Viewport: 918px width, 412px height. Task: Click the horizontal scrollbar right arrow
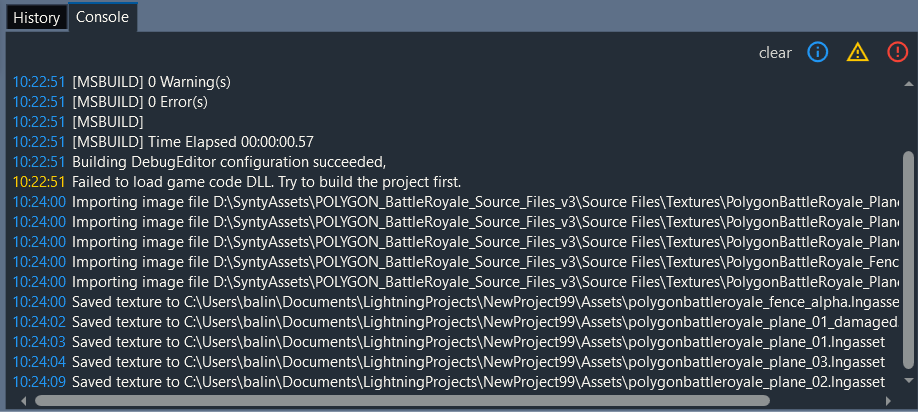click(x=888, y=401)
